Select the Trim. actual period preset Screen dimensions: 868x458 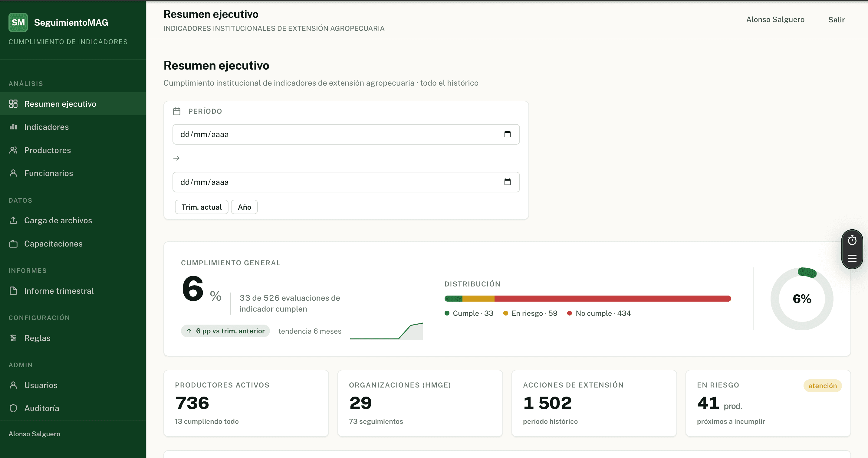(202, 207)
